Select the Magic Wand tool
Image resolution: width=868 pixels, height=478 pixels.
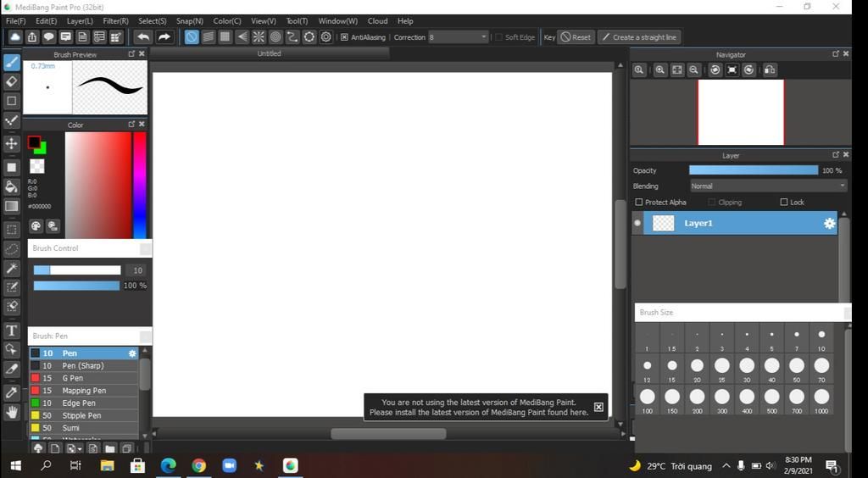pos(12,269)
